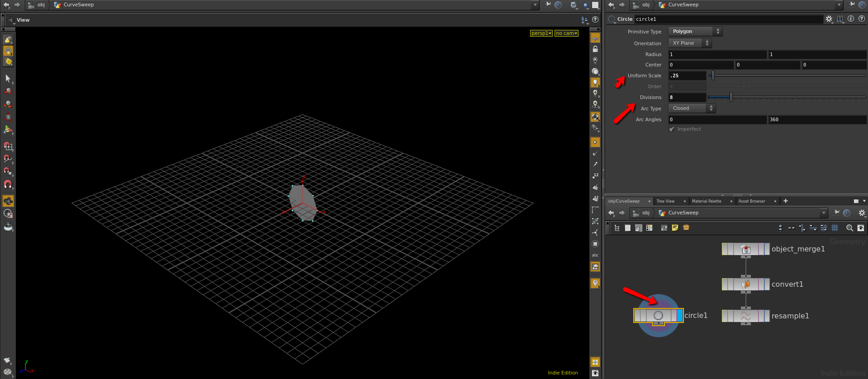Click the circle1 node name field
Image resolution: width=868 pixels, height=379 pixels.
[728, 19]
